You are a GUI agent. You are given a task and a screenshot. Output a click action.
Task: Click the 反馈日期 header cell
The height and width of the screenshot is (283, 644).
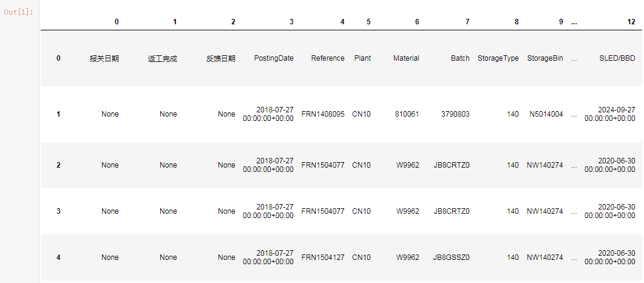pyautogui.click(x=221, y=58)
